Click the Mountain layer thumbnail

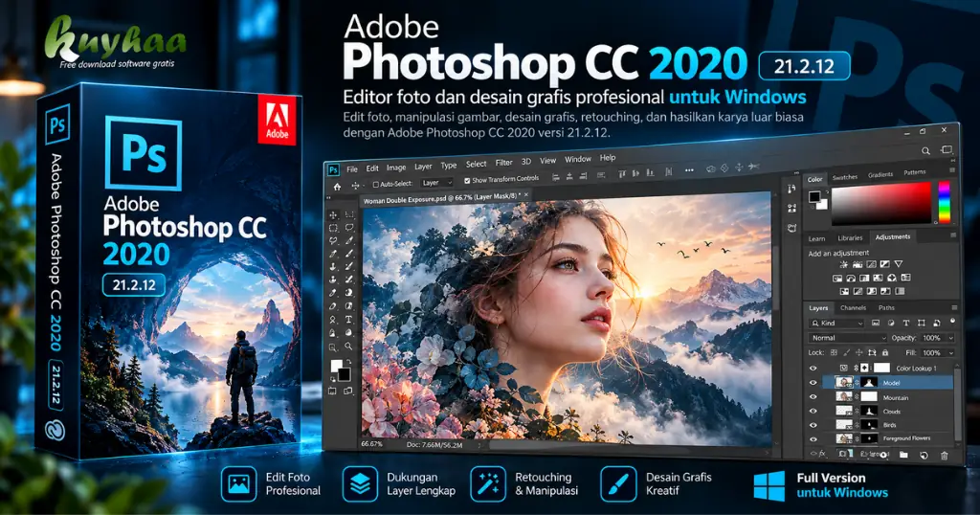[x=844, y=396]
